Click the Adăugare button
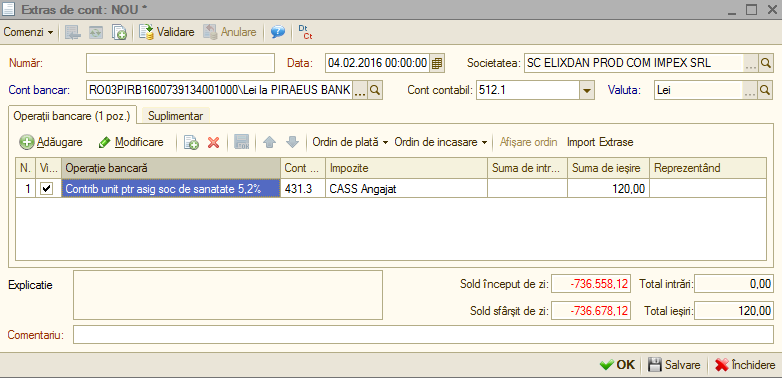This screenshot has width=782, height=378. point(51,143)
